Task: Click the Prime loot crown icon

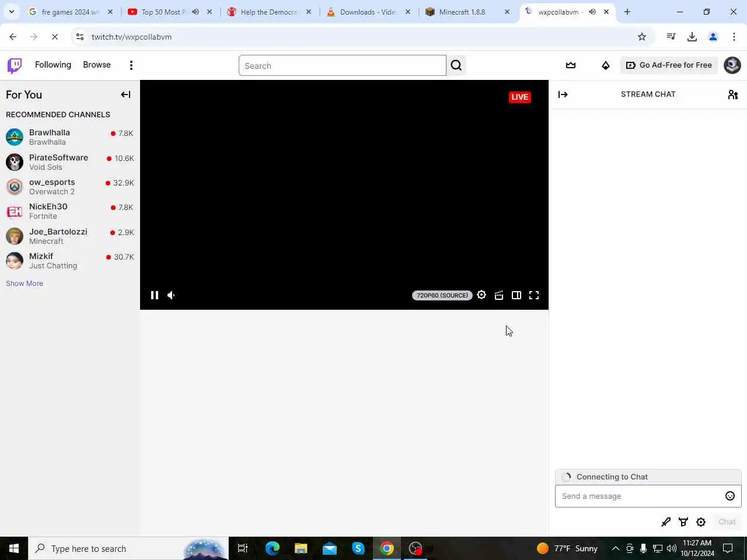Action: click(571, 65)
